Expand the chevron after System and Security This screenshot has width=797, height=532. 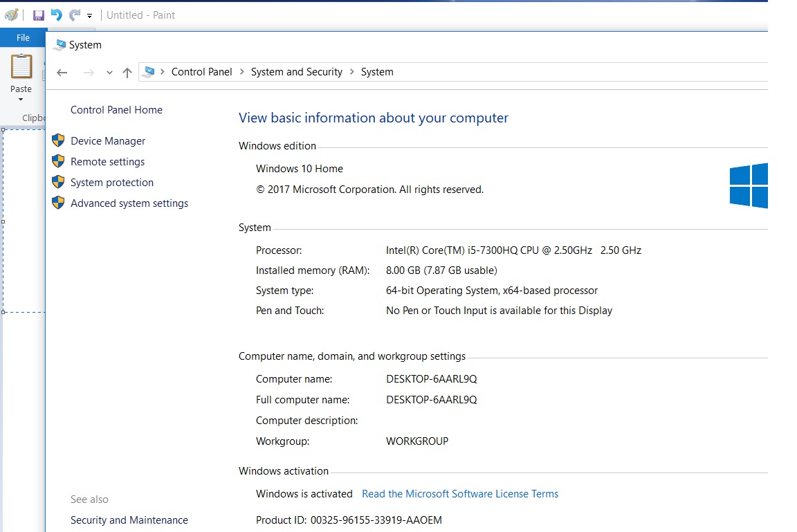coord(351,72)
